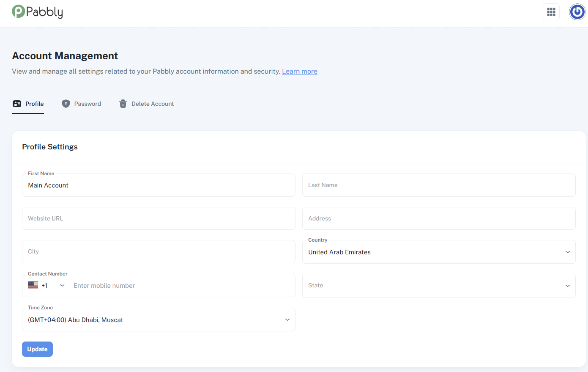This screenshot has height=372, width=588.
Task: Click the Address input field
Action: pos(438,218)
